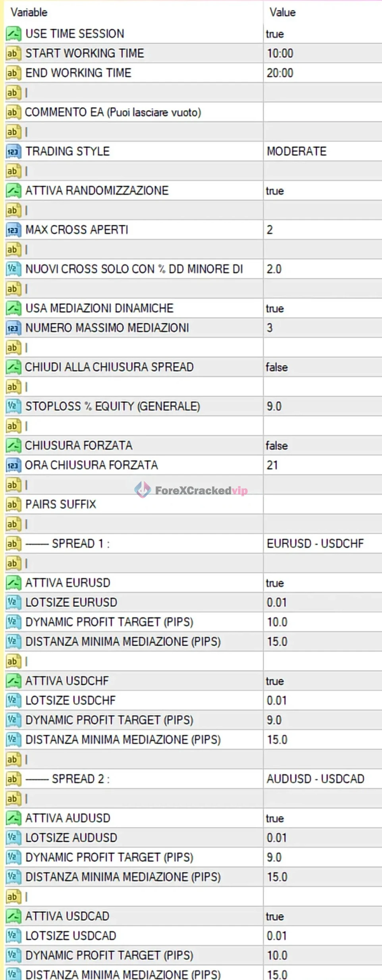Viewport: 382px width, 980px height.
Task: Click the string icon next to START WORKING TIME
Action: click(x=13, y=53)
